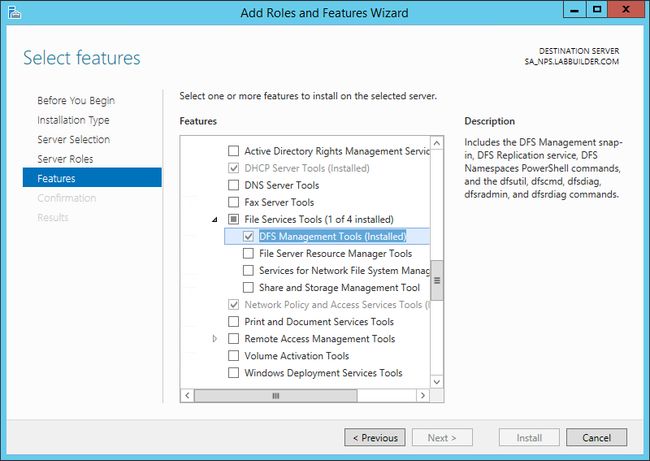
Task: Check Active Directory Rights Management Services checkbox
Action: 234,150
